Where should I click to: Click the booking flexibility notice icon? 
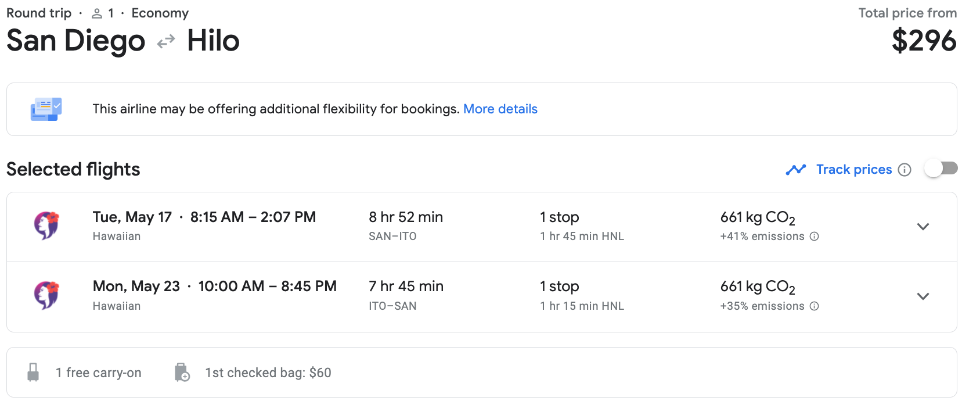[46, 109]
